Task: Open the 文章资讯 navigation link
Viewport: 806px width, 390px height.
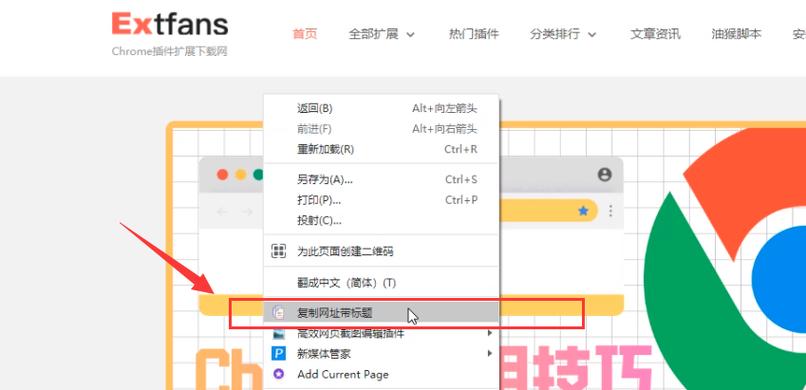Action: click(x=655, y=34)
